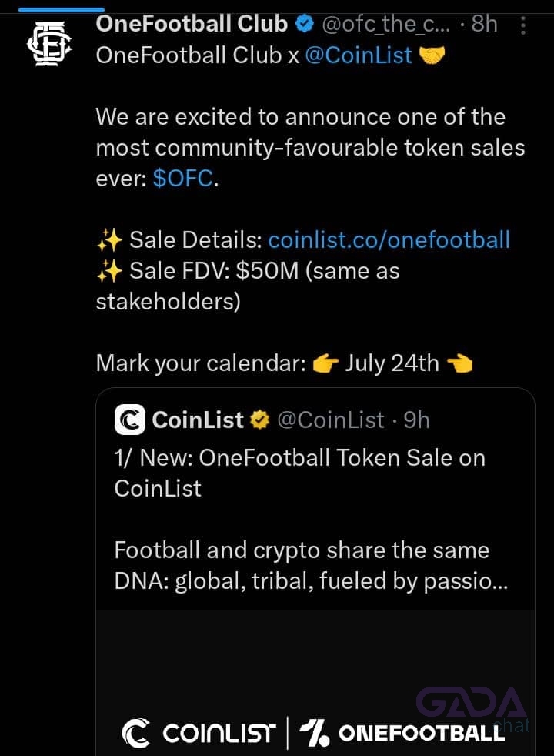Open the @CoinList mention link
554x756 pixels.
(359, 55)
